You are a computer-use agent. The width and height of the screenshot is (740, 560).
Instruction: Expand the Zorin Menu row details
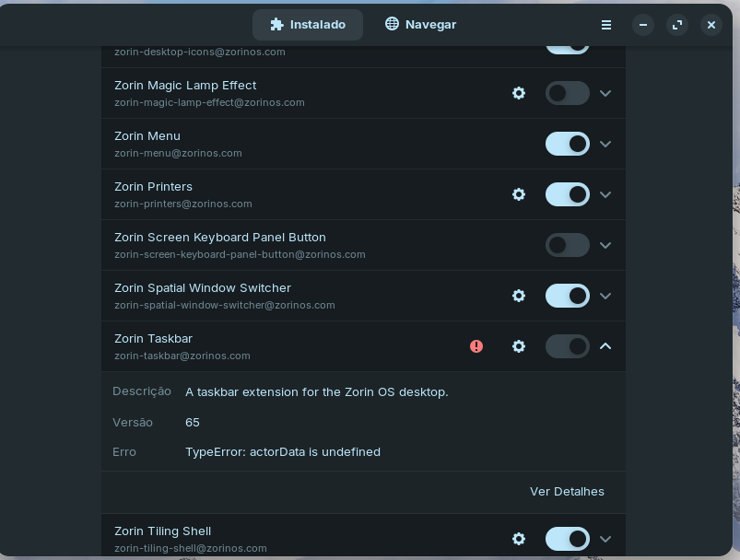tap(605, 144)
